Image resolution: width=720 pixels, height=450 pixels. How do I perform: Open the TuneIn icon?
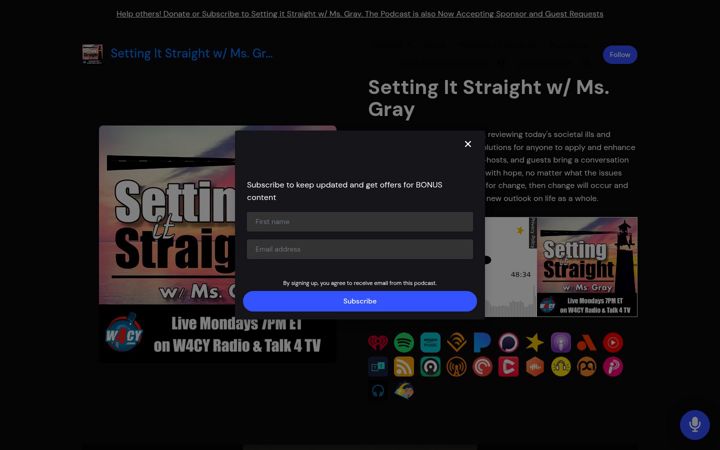click(x=378, y=367)
